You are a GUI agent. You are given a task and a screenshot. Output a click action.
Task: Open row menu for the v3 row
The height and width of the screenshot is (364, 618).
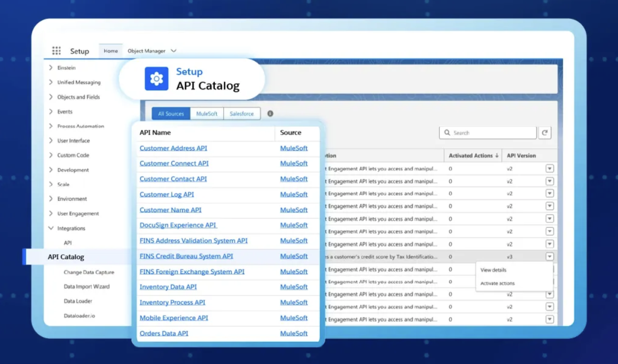(550, 257)
